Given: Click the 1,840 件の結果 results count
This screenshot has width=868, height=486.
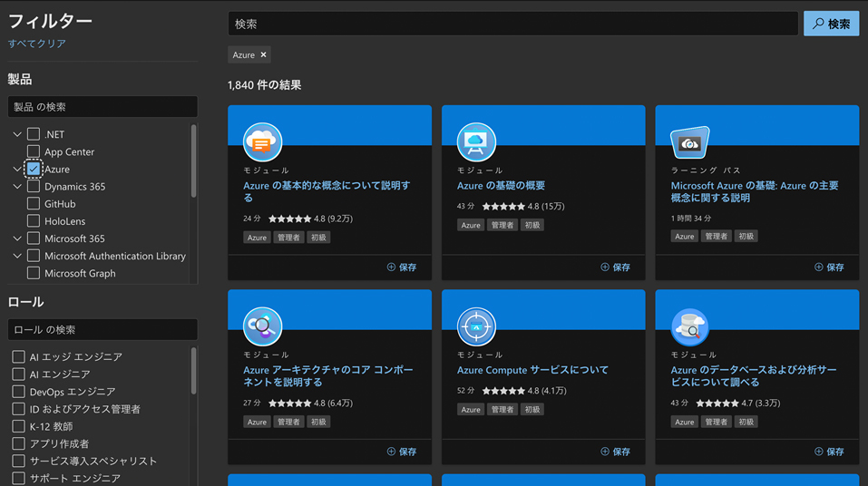Looking at the screenshot, I should (264, 84).
